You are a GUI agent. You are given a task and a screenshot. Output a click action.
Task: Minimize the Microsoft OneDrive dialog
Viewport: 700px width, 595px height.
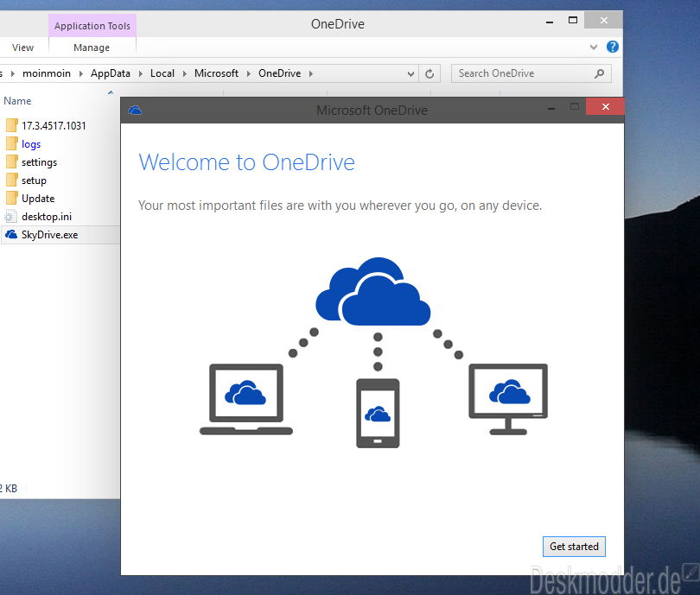(x=551, y=108)
